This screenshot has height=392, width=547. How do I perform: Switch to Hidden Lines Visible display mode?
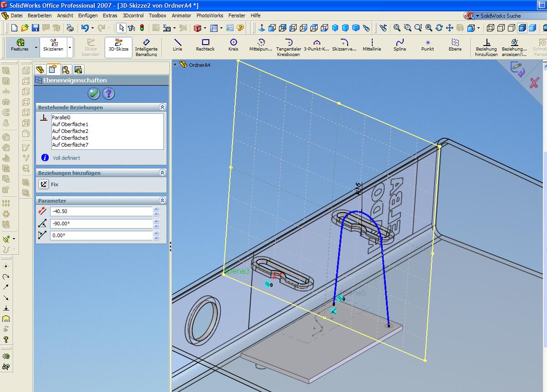pyautogui.click(x=501, y=28)
